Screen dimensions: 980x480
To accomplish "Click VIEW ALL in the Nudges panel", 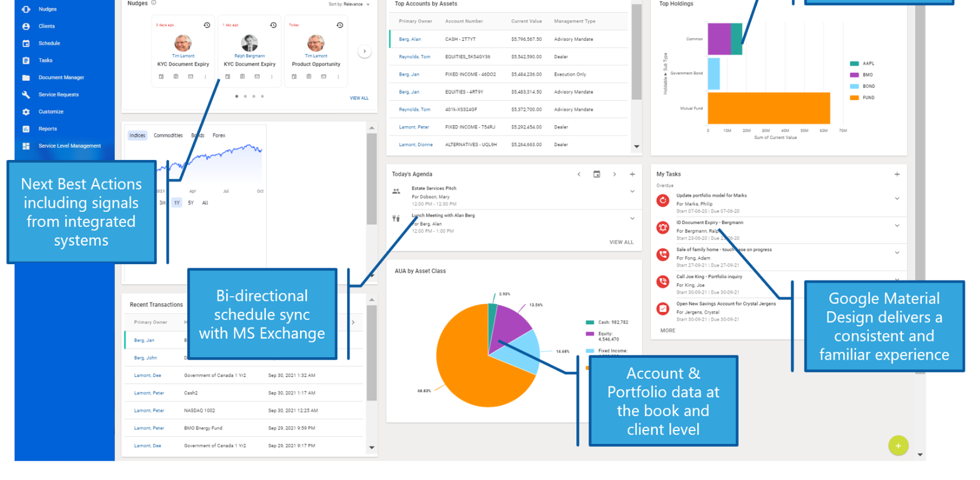I will point(359,98).
